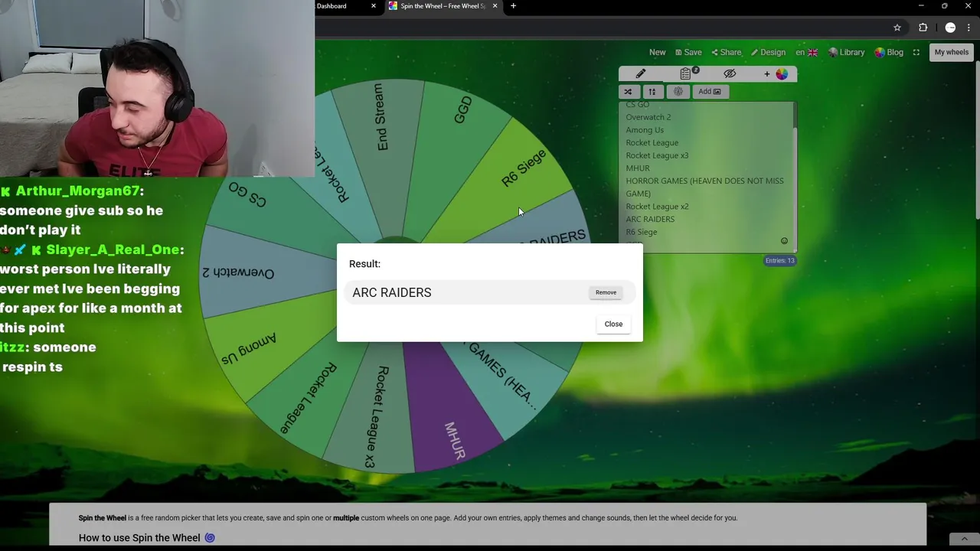The image size is (980, 551).
Task: Select the Among Us entry line
Action: [x=645, y=130]
